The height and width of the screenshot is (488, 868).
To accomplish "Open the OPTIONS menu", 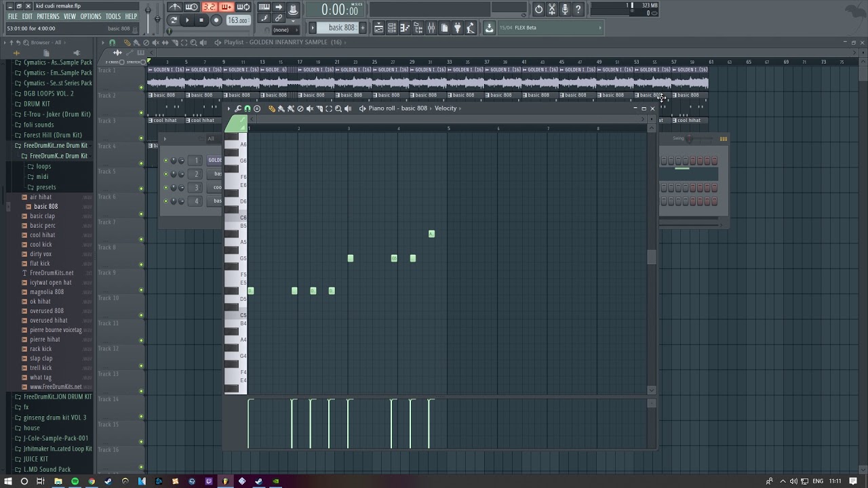I will 91,16.
